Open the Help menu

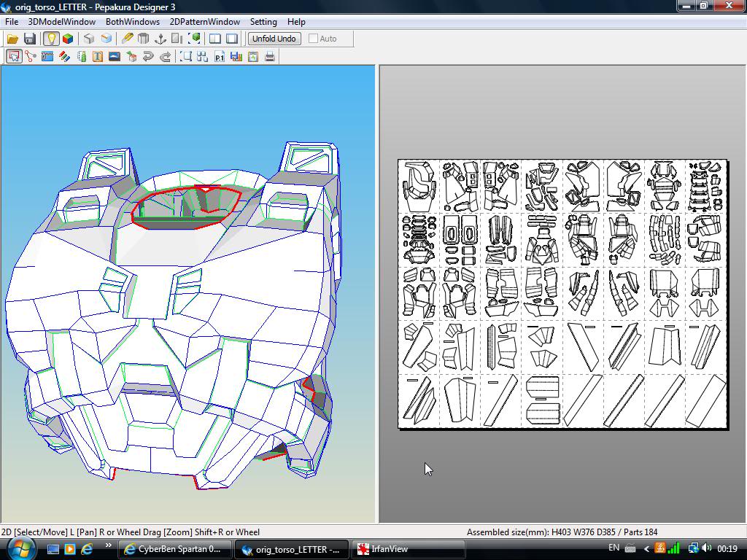[296, 22]
